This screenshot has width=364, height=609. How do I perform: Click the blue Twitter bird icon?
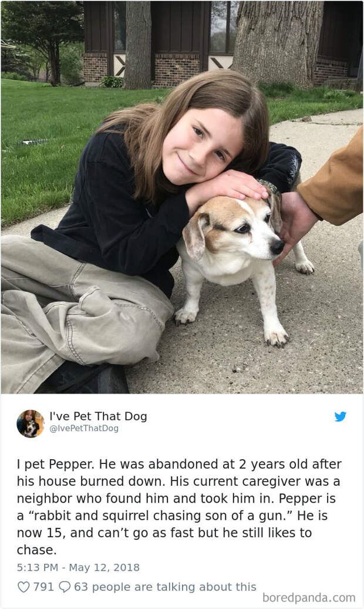[341, 416]
